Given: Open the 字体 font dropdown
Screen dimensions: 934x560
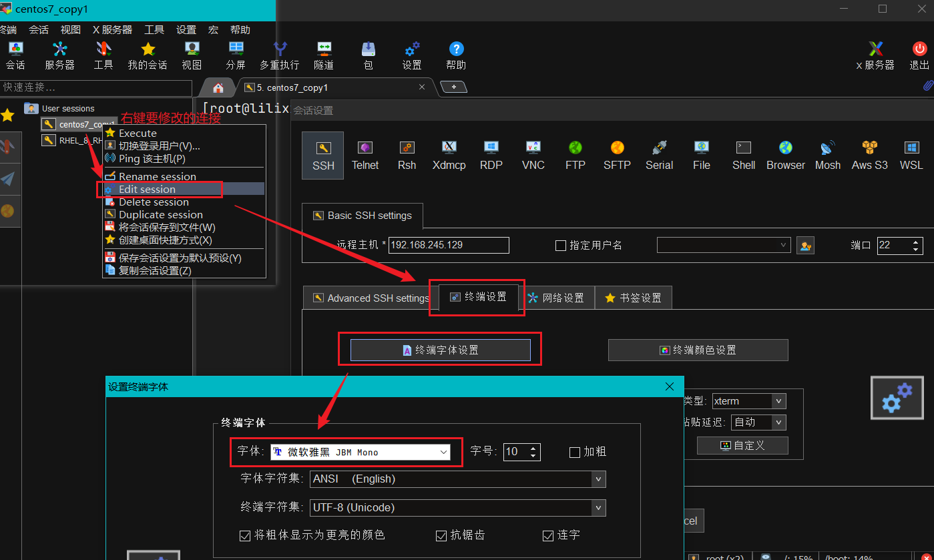Looking at the screenshot, I should pyautogui.click(x=361, y=452).
